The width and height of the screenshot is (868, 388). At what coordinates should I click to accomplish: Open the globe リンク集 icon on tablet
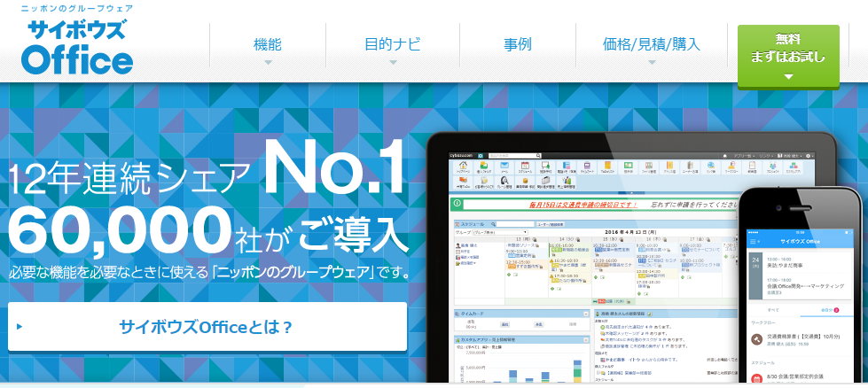[x=711, y=168]
